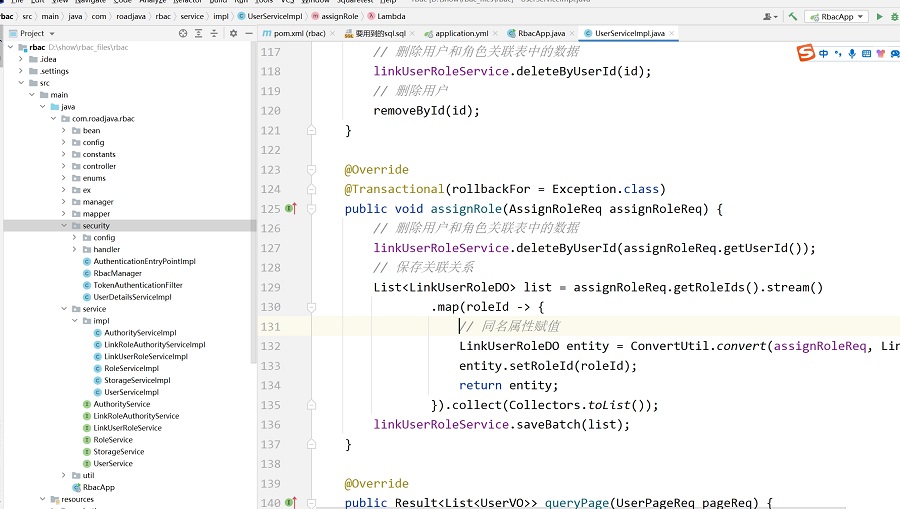This screenshot has width=900, height=509.
Task: Select StorageServiceImpl in project tree
Action: [x=137, y=380]
